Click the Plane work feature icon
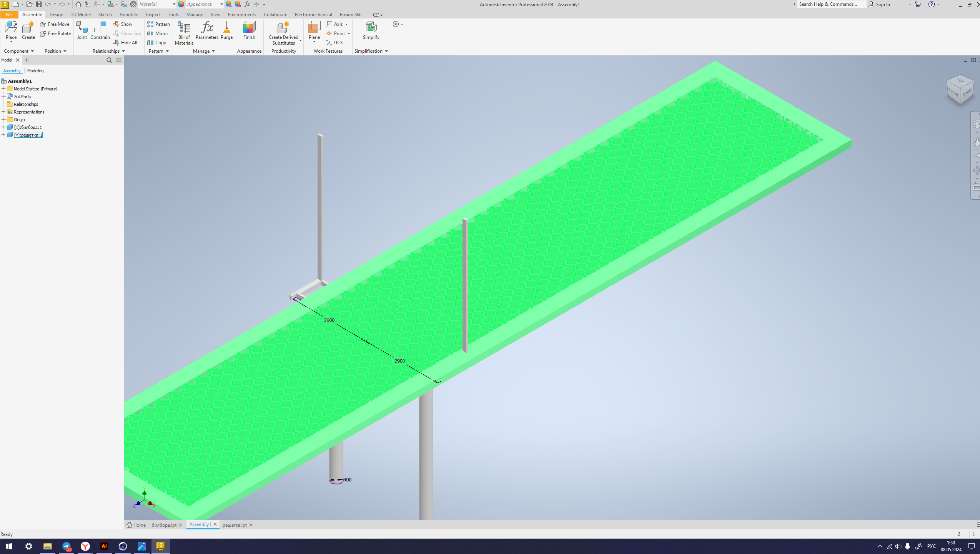The width and height of the screenshot is (980, 554). coord(314,28)
